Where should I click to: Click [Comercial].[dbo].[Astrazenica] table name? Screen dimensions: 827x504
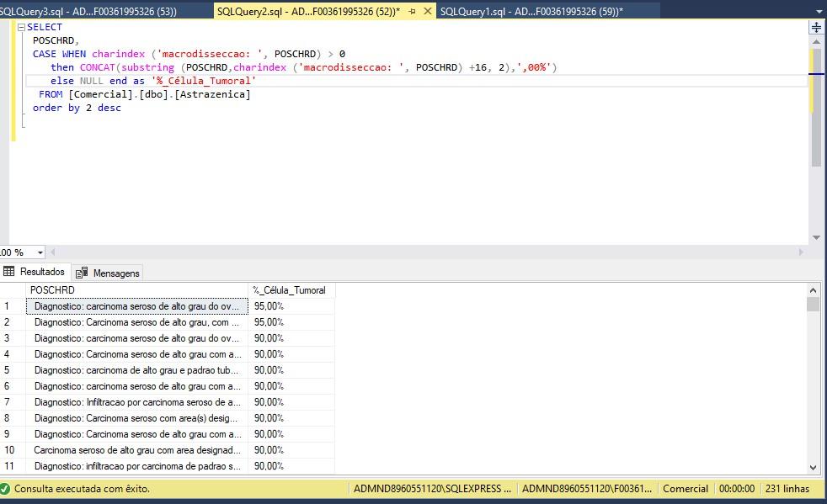(159, 94)
